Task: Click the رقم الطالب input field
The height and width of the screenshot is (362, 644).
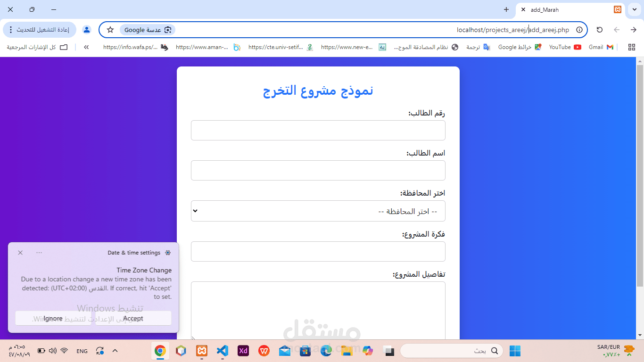Action: coord(318,130)
